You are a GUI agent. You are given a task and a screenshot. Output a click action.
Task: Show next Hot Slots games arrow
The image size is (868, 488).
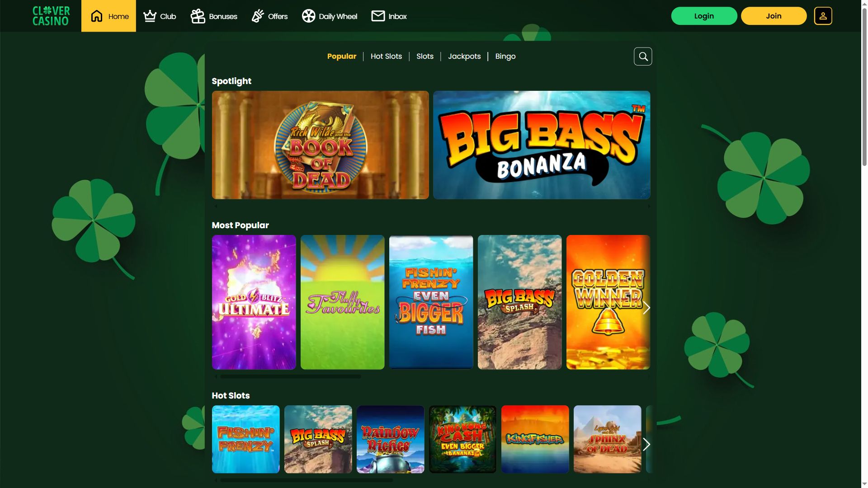(646, 445)
